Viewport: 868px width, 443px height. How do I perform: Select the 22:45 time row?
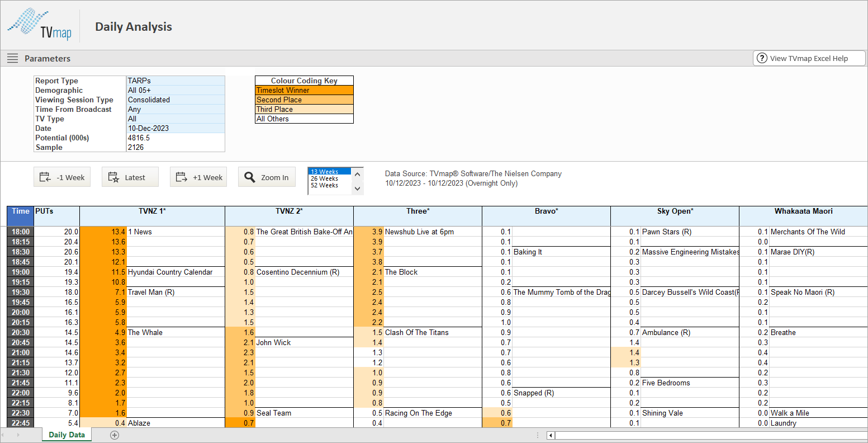[20, 423]
